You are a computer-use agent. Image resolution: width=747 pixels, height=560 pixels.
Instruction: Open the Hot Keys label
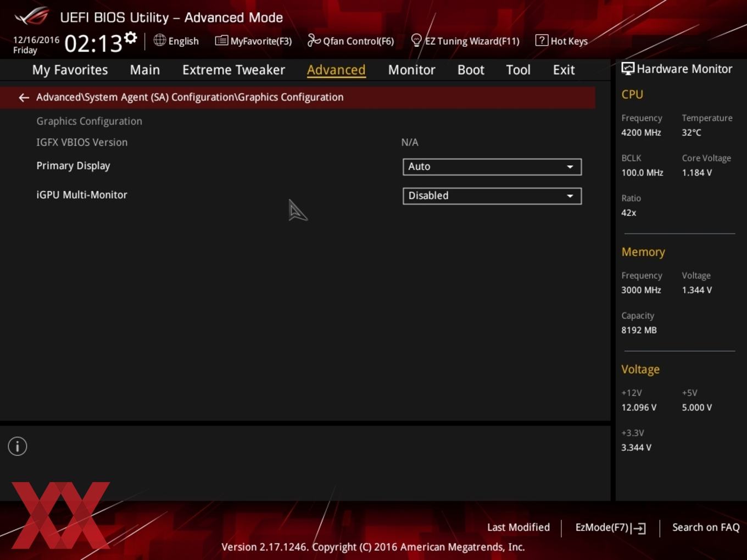point(569,41)
